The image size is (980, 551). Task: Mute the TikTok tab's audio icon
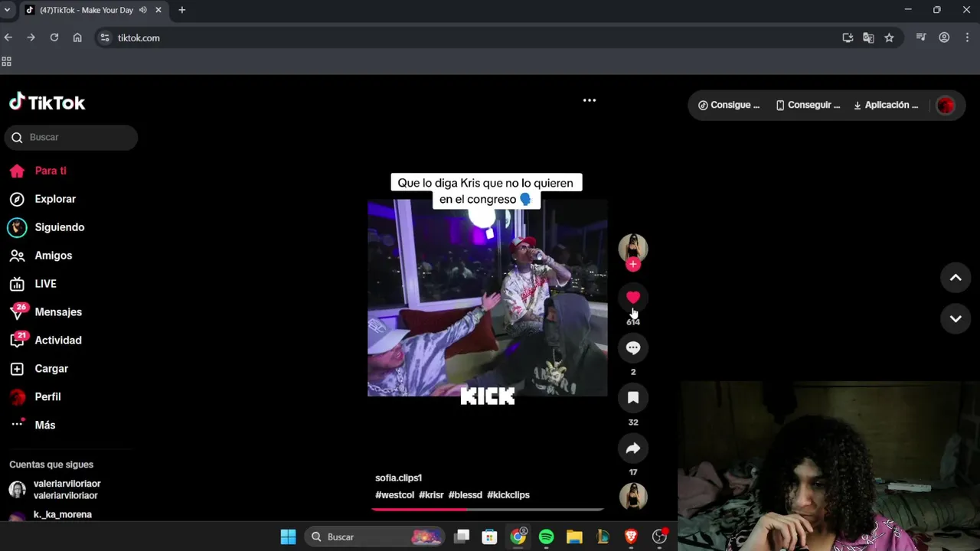[x=143, y=10]
